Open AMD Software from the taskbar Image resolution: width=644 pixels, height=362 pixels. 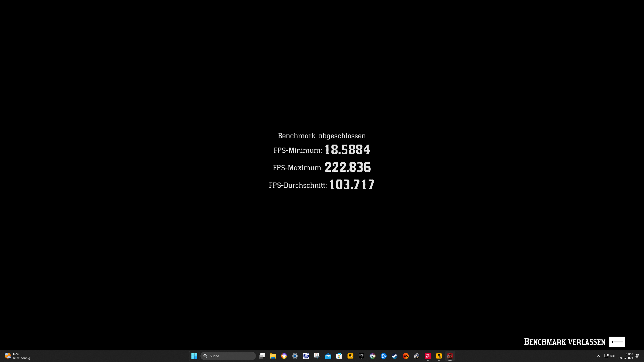(428, 356)
